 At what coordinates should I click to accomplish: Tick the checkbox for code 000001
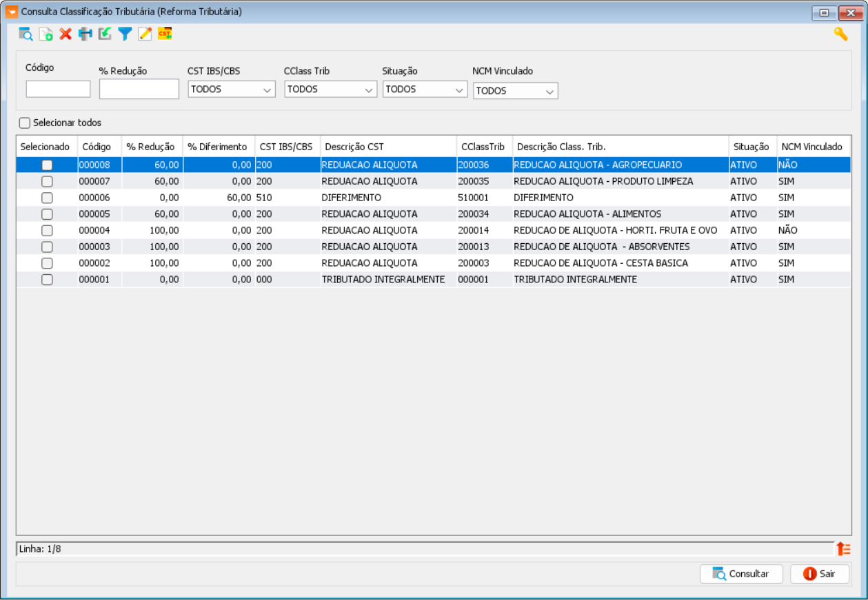(47, 280)
